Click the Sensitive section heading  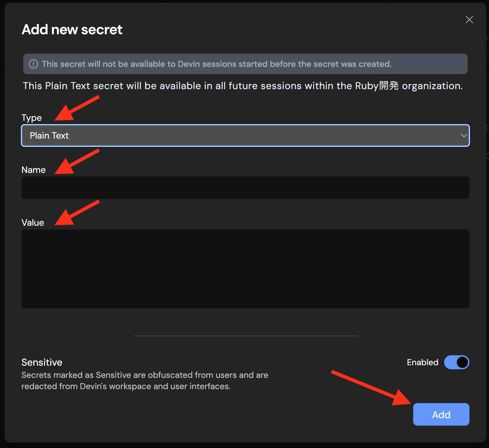click(42, 362)
